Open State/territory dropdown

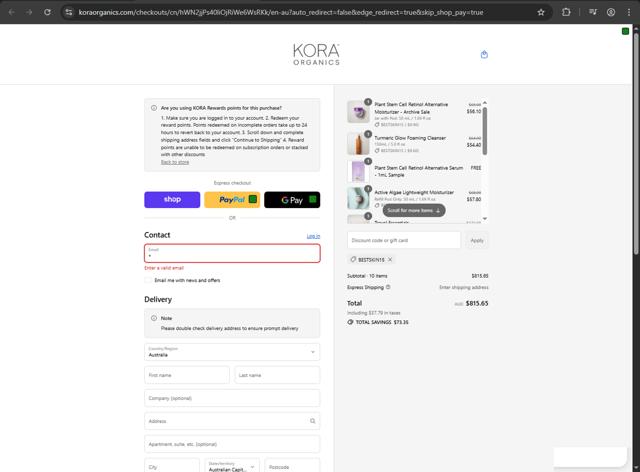coord(232,467)
